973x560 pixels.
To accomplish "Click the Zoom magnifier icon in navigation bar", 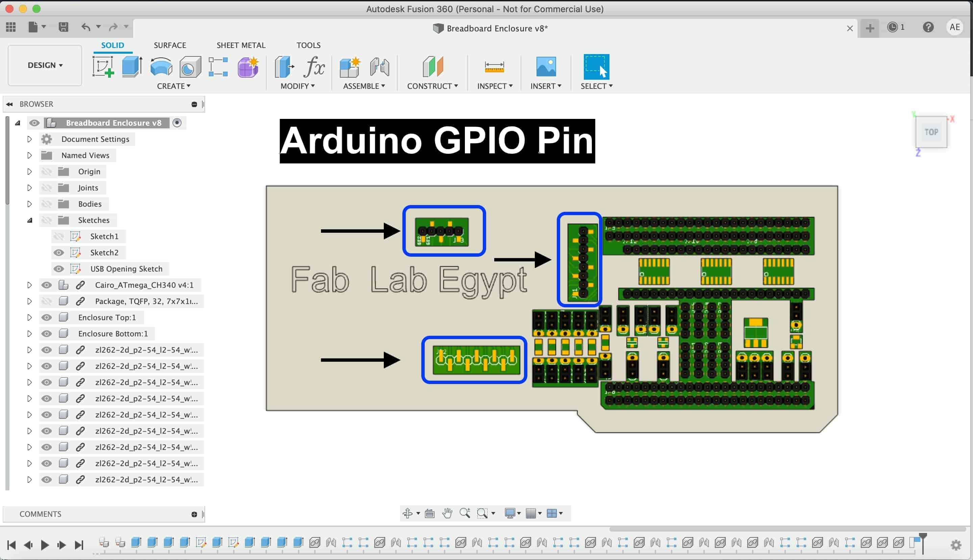I will click(x=465, y=513).
